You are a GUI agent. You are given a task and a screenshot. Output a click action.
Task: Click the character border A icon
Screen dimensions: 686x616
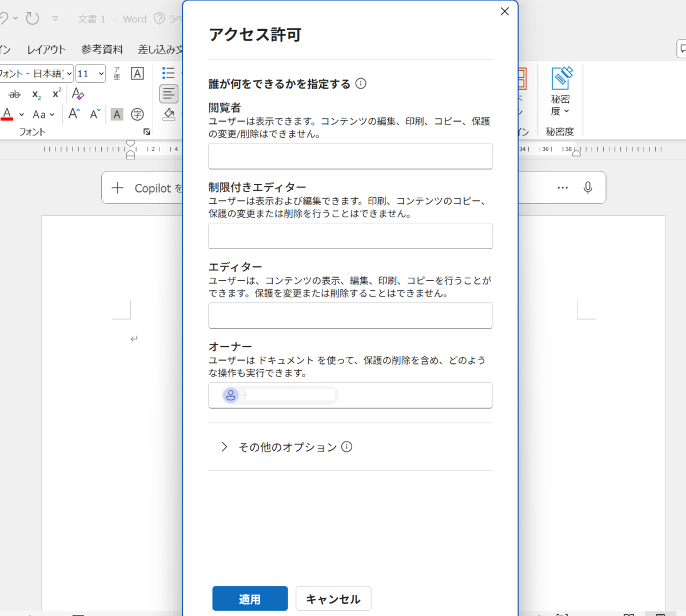[137, 73]
